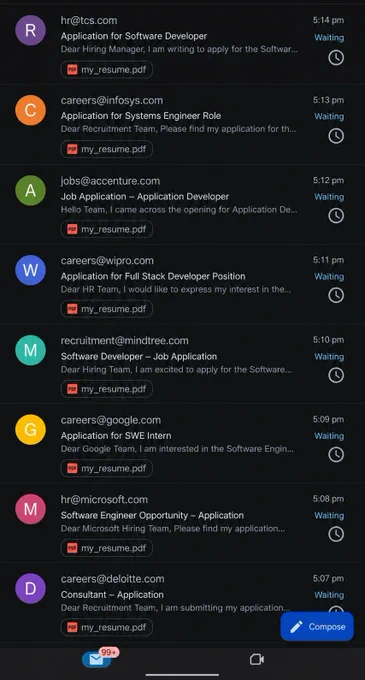
Task: Select recipient text careers@google.com
Action: click(x=111, y=420)
